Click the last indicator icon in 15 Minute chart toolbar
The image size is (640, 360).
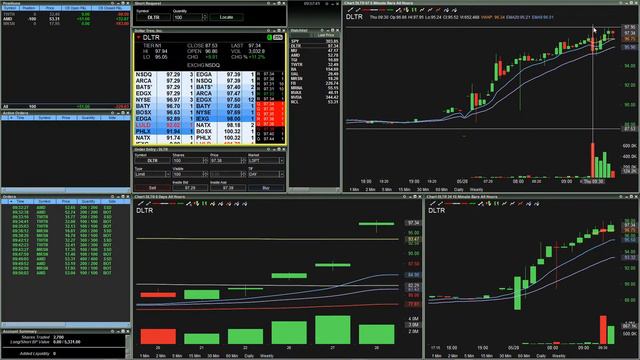(x=536, y=203)
